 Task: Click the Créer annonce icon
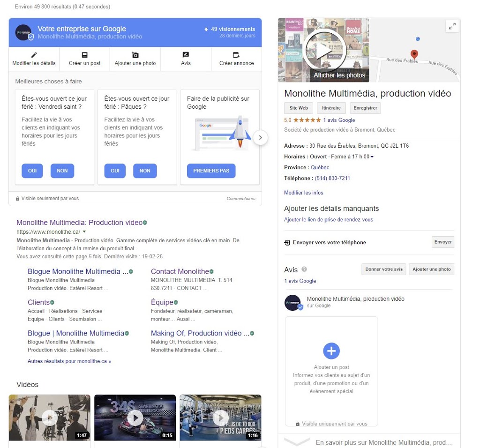pos(236,55)
